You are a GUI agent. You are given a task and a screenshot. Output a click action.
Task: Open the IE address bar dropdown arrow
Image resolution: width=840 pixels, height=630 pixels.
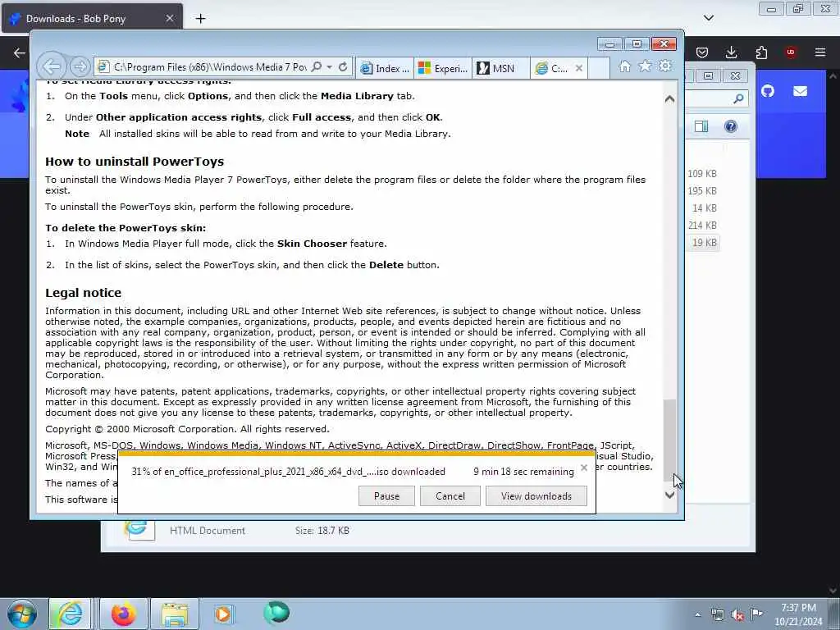pos(330,67)
